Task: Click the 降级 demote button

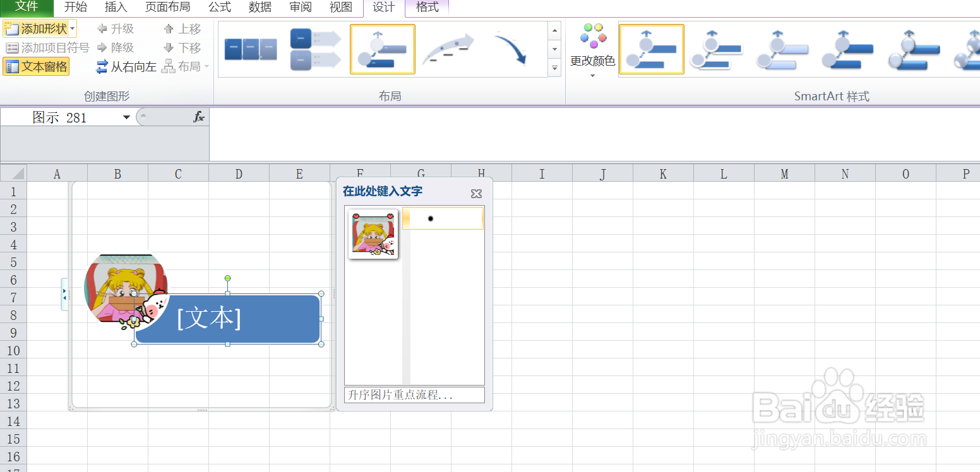Action: [116, 47]
